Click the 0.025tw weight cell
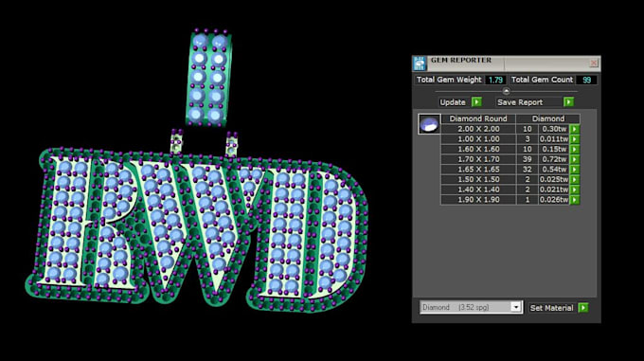The width and height of the screenshot is (644, 361). click(x=554, y=179)
